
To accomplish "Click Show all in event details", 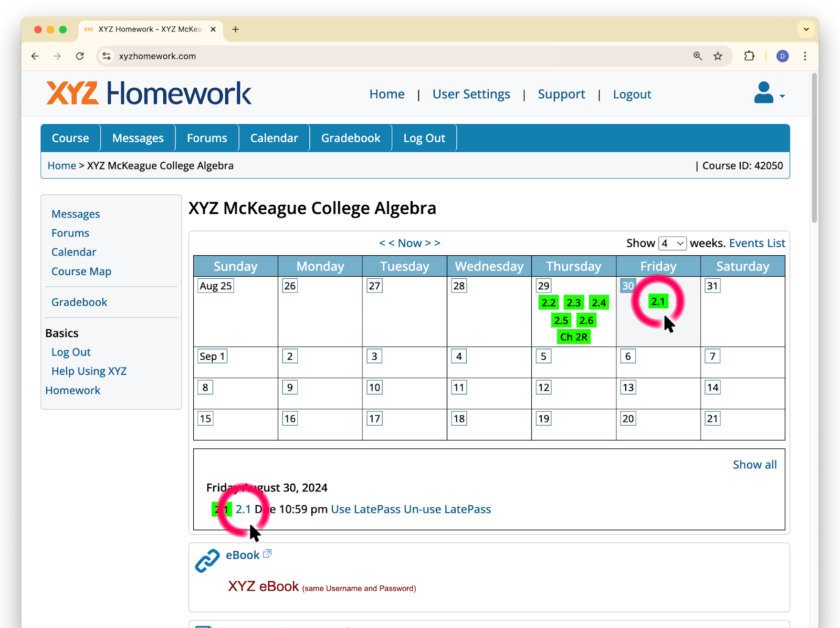I will pos(755,465).
